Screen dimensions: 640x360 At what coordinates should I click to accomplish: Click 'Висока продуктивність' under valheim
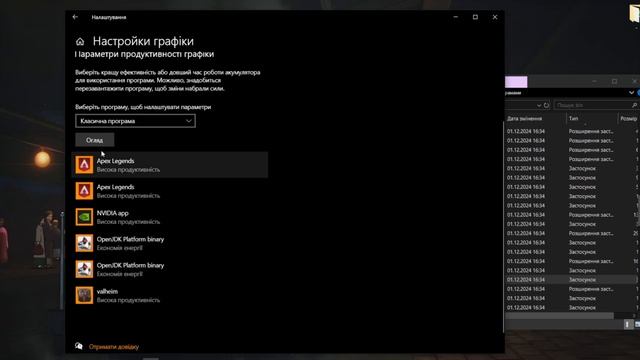click(x=128, y=300)
